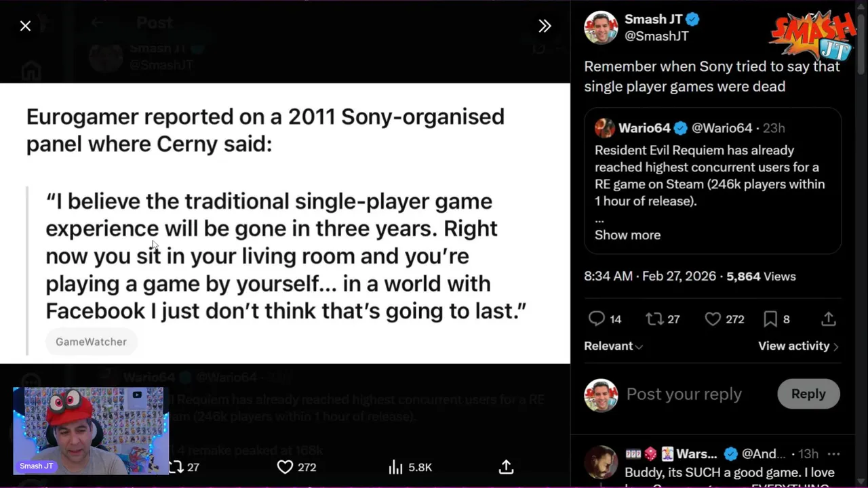Close the image viewer with the X
The height and width of the screenshot is (488, 868).
(25, 26)
